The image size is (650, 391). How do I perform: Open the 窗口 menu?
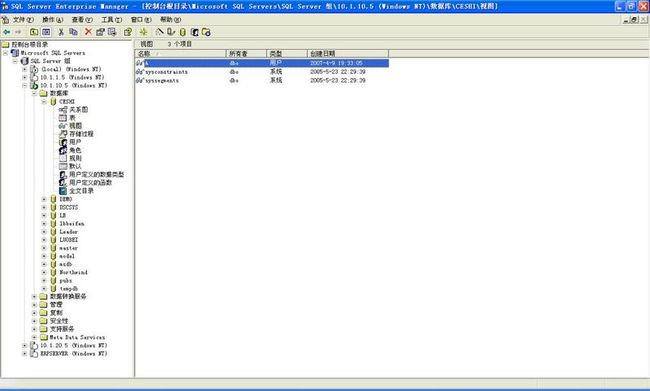(x=141, y=19)
